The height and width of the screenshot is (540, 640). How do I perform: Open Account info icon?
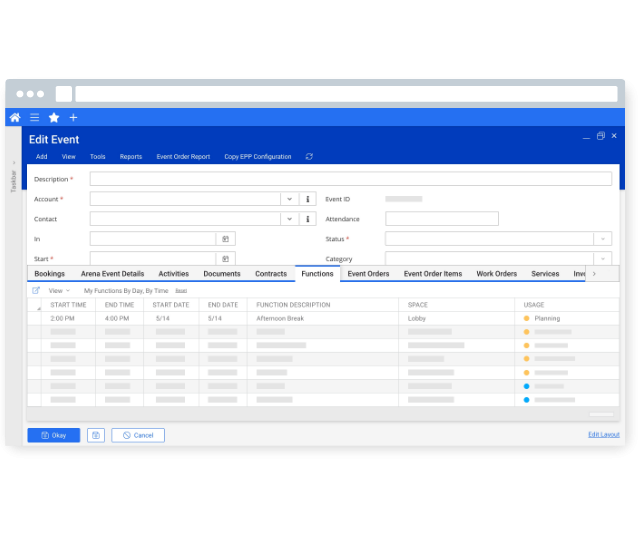(x=308, y=199)
